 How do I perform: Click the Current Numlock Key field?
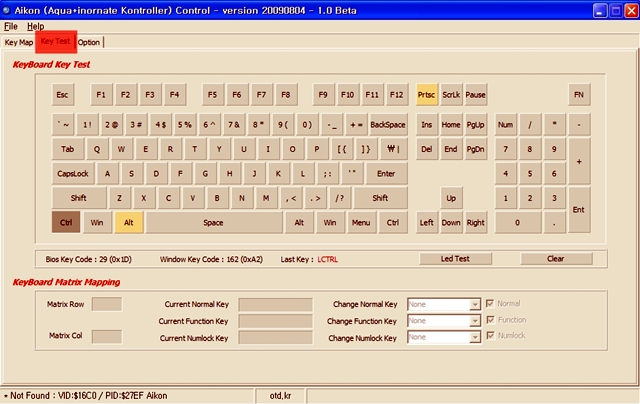click(x=276, y=338)
